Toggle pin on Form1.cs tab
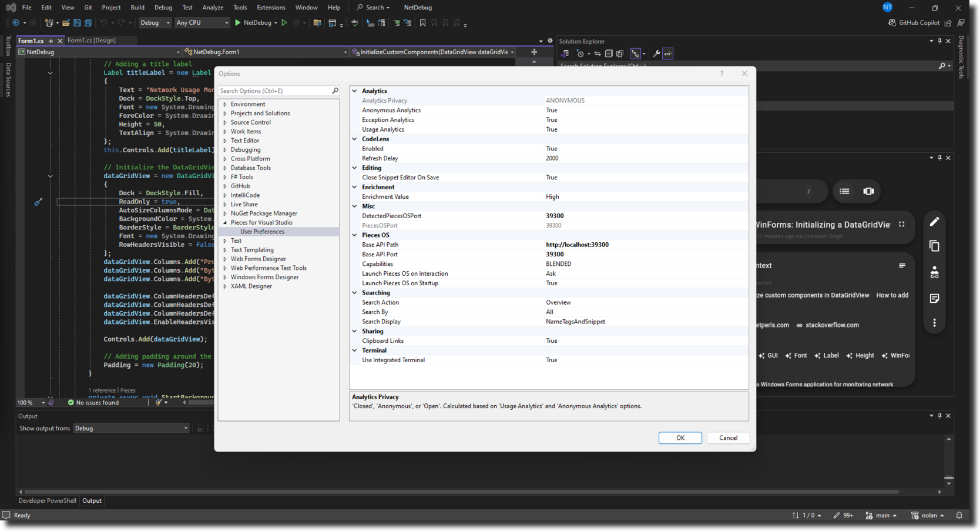Image resolution: width=980 pixels, height=531 pixels. point(51,41)
